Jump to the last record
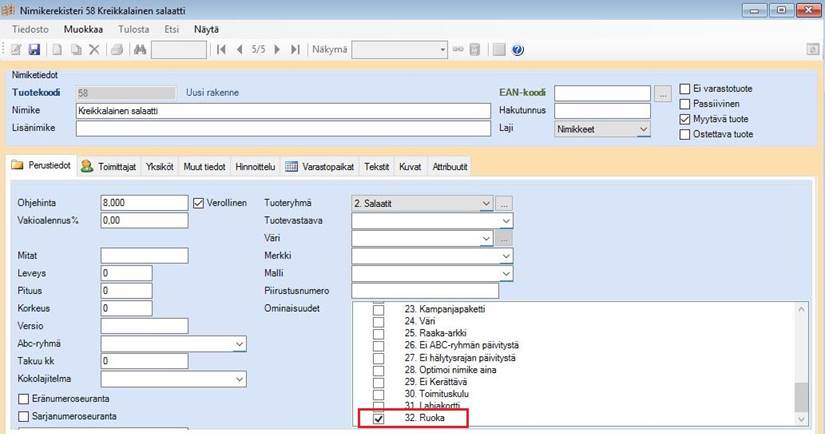This screenshot has width=825, height=434. tap(295, 49)
